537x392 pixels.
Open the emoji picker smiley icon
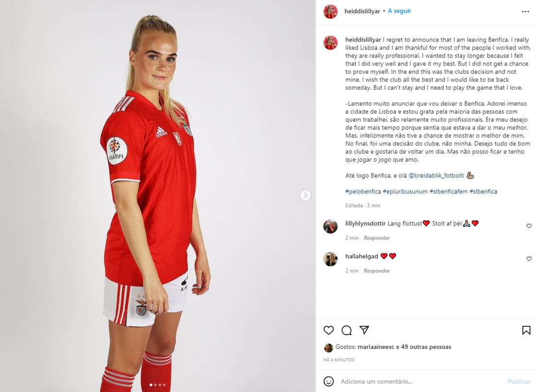coord(329,381)
